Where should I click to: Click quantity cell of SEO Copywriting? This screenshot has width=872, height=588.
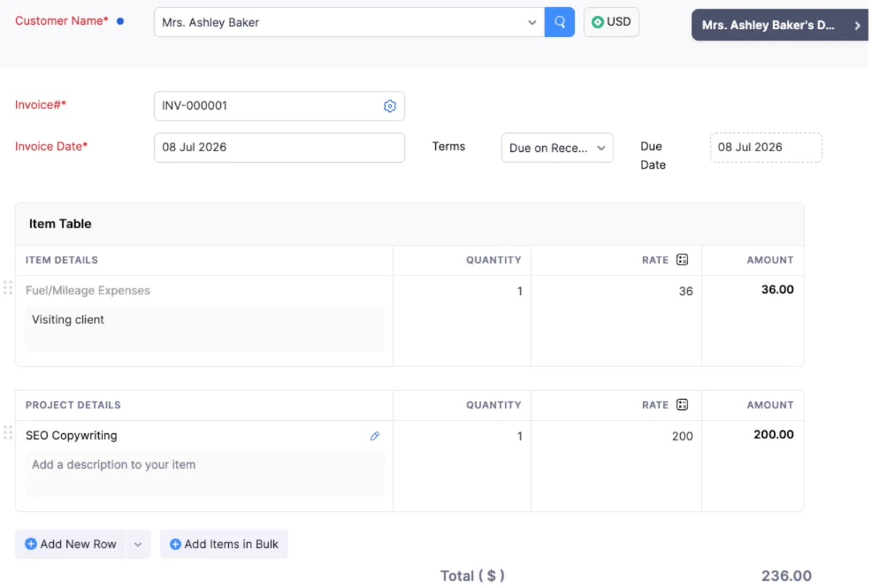[x=462, y=466]
